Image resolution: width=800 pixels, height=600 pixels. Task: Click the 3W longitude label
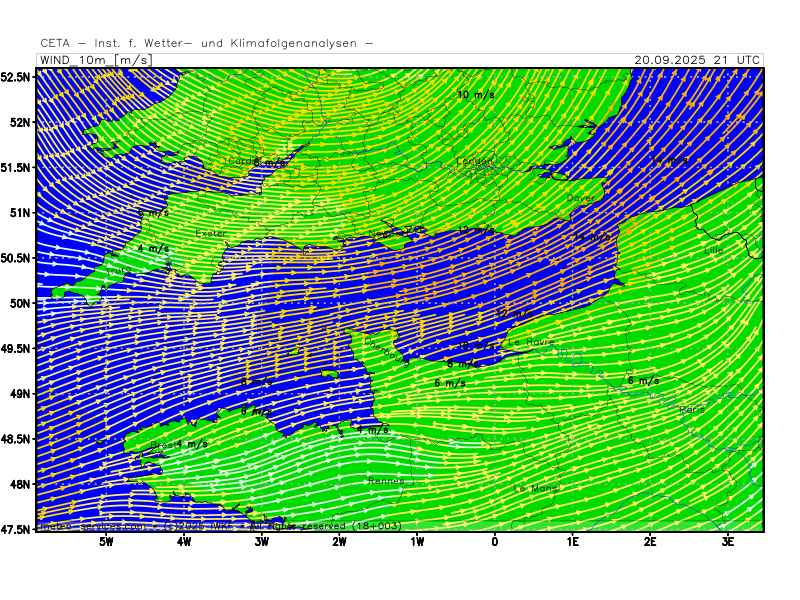tap(262, 542)
